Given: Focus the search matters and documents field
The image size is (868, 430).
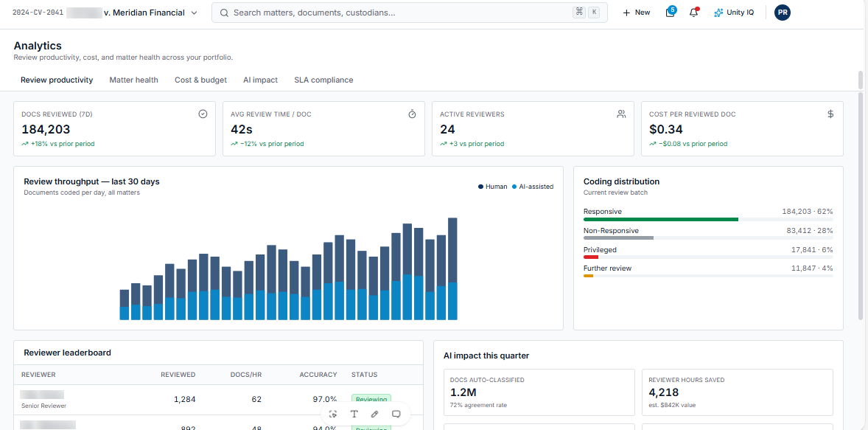Looking at the screenshot, I should [409, 13].
